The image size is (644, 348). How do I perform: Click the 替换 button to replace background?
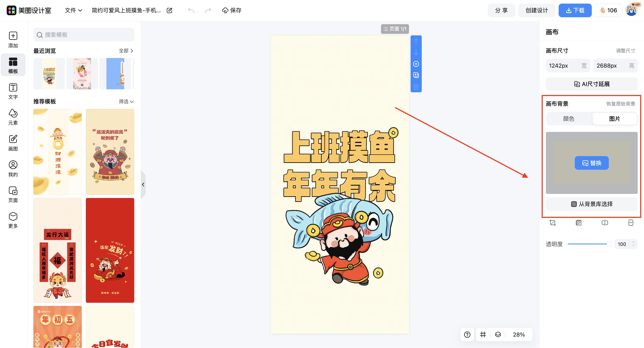pyautogui.click(x=592, y=163)
